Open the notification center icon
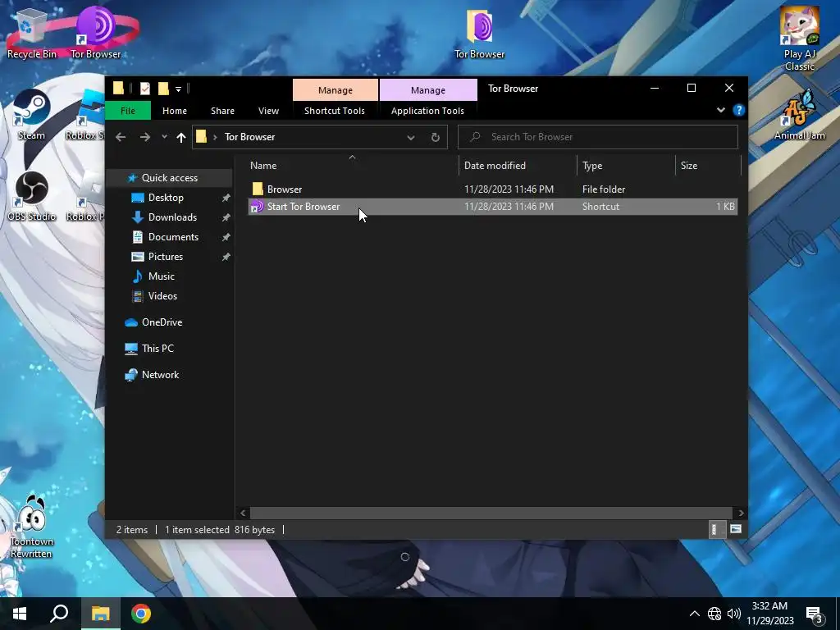Screen dimensions: 840x630 pyautogui.click(x=815, y=614)
